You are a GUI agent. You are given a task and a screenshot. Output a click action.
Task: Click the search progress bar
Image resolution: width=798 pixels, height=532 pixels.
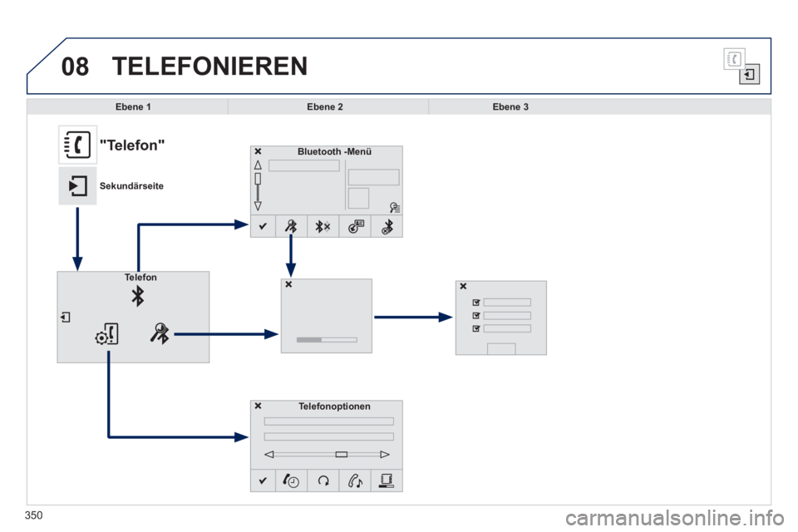pos(327,339)
